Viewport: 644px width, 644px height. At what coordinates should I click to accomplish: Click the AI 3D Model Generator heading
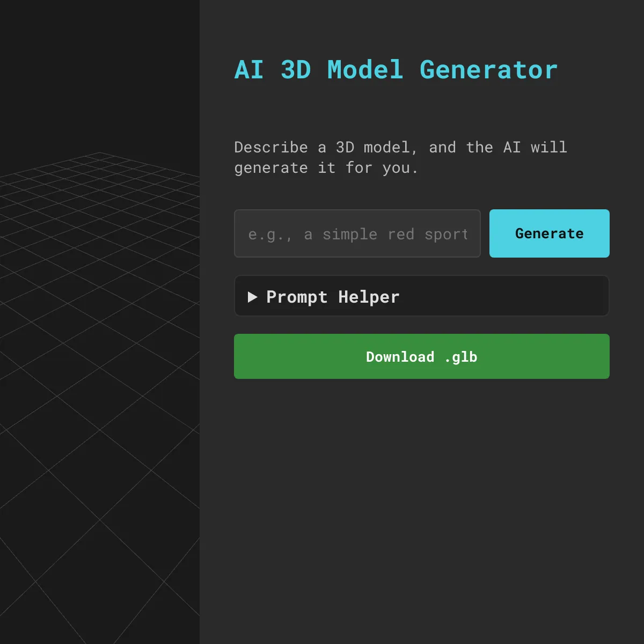coord(396,70)
